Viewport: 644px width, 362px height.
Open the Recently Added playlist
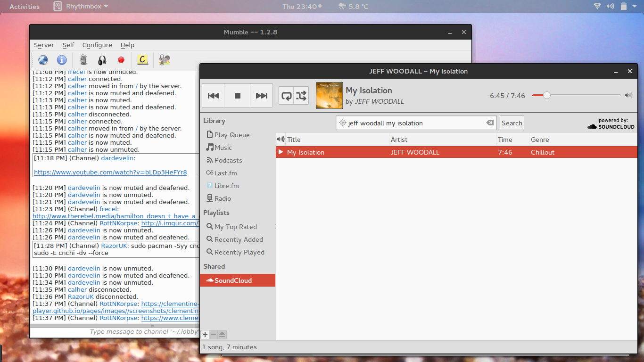tap(235, 239)
